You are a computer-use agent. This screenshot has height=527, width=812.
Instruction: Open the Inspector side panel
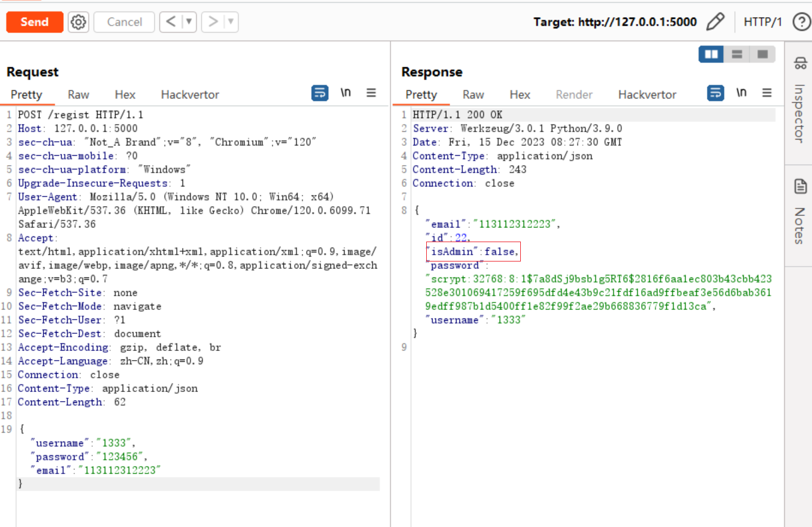(799, 100)
